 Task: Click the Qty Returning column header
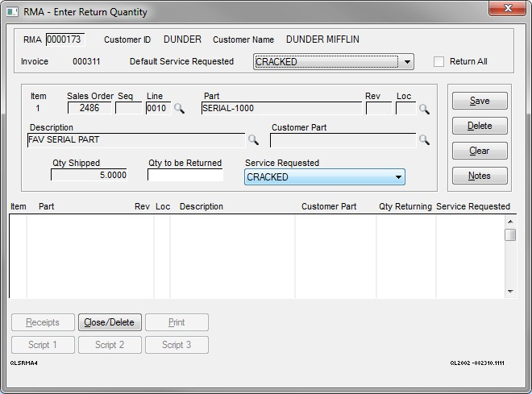pyautogui.click(x=405, y=206)
